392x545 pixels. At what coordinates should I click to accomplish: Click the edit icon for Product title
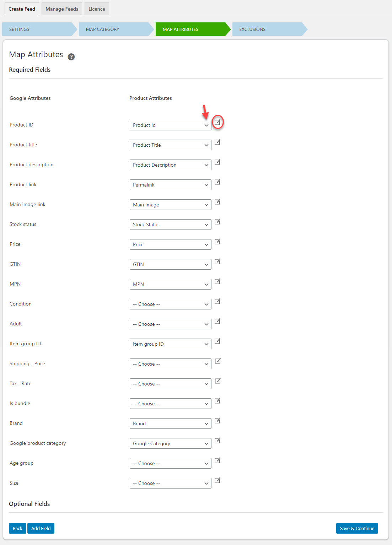point(218,142)
